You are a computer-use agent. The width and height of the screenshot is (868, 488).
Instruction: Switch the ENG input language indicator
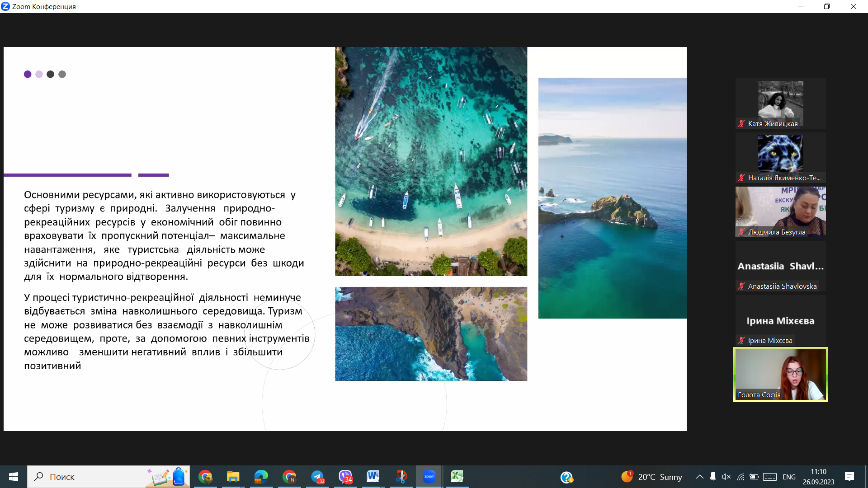[x=789, y=477]
